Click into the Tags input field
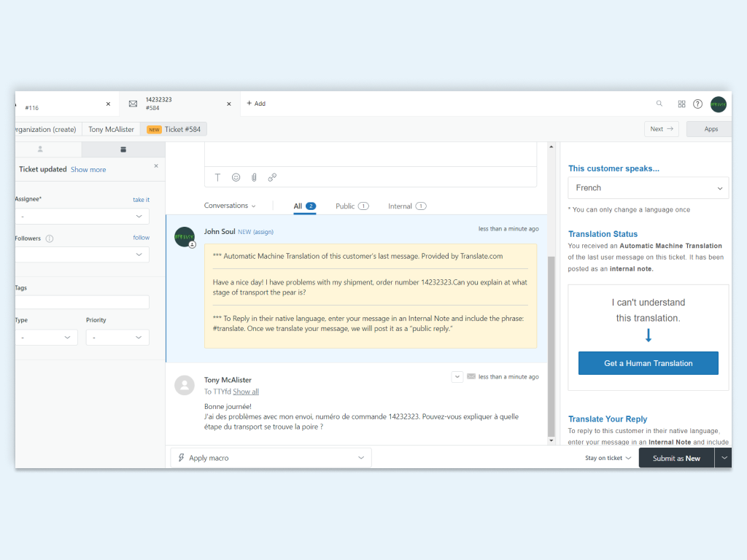The image size is (747, 560). pyautogui.click(x=82, y=302)
